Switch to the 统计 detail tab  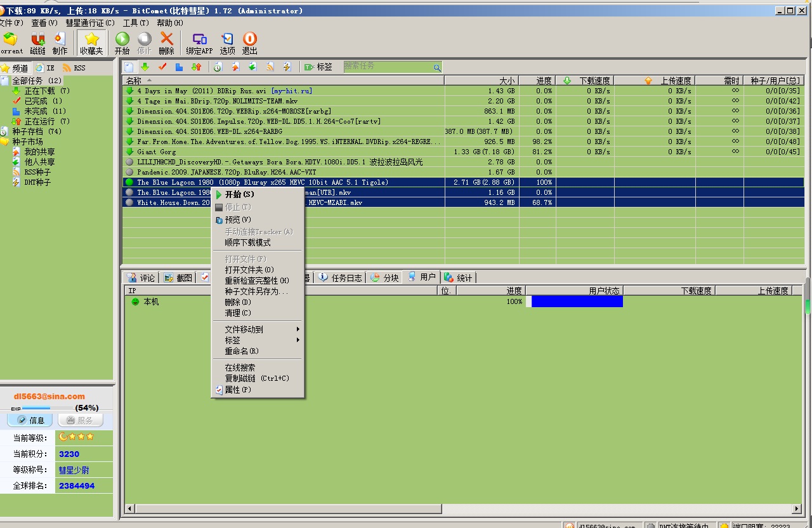[x=459, y=277]
